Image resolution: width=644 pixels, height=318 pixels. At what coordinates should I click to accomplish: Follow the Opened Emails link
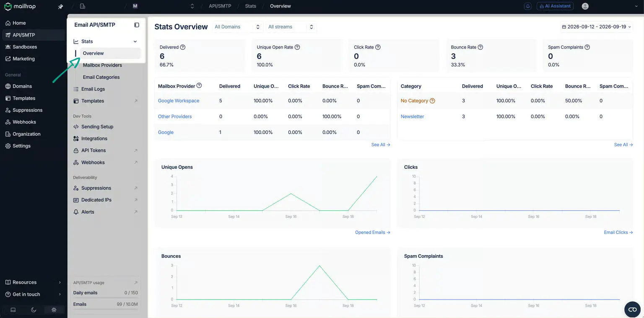pyautogui.click(x=373, y=233)
